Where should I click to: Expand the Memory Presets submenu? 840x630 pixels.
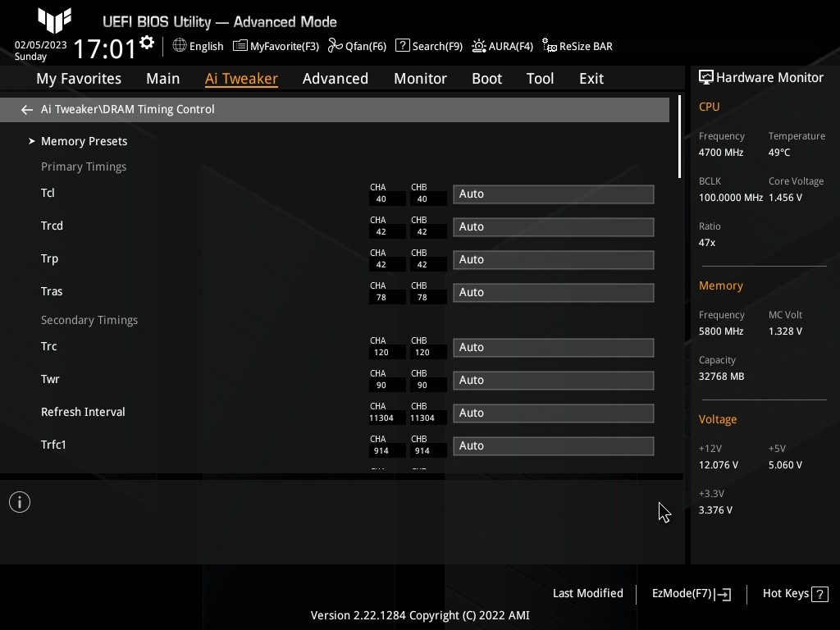tap(84, 141)
